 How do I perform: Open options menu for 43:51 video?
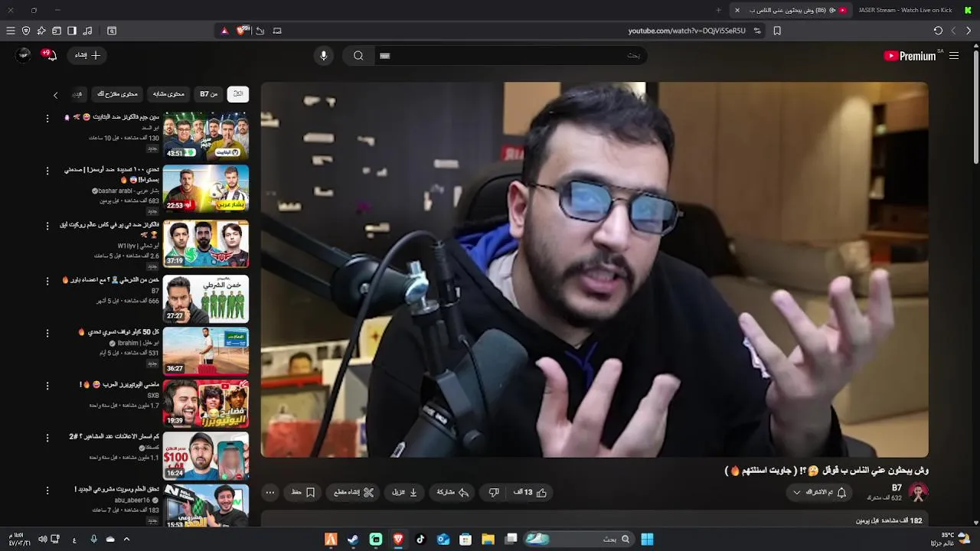coord(47,119)
